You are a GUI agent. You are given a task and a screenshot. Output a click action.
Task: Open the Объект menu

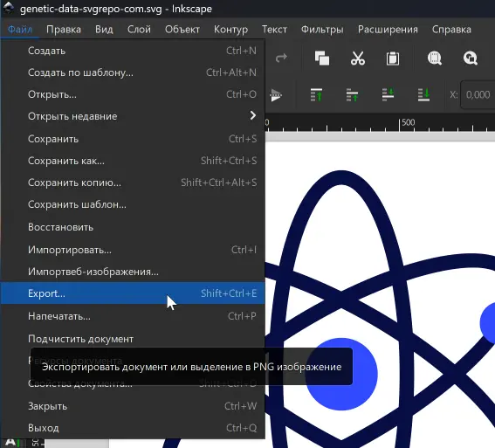[x=182, y=30]
